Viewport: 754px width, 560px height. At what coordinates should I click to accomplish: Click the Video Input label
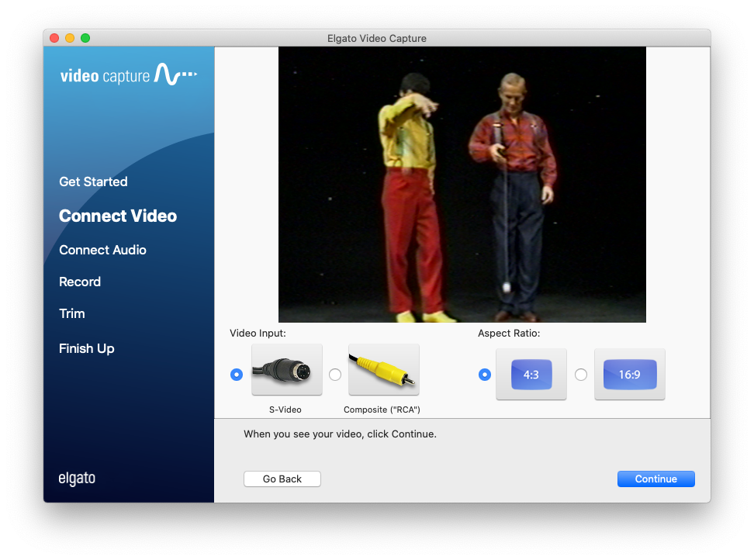tap(258, 333)
